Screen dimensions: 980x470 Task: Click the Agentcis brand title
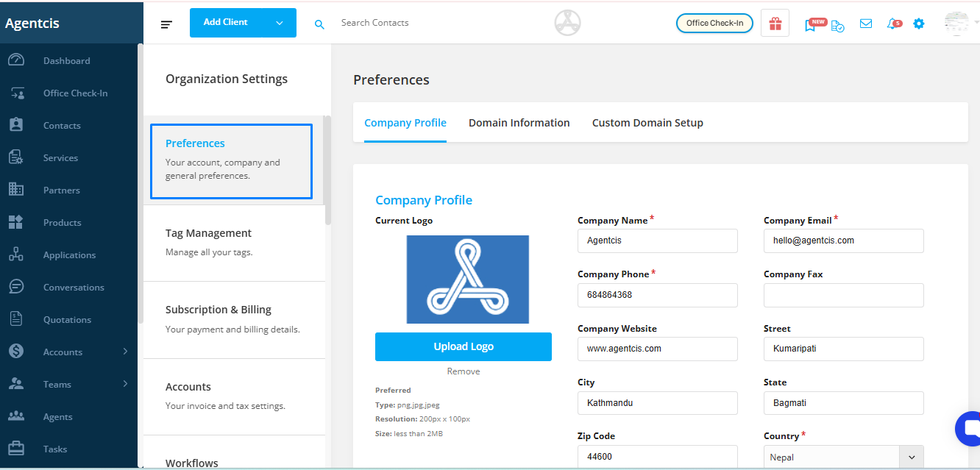tap(32, 24)
